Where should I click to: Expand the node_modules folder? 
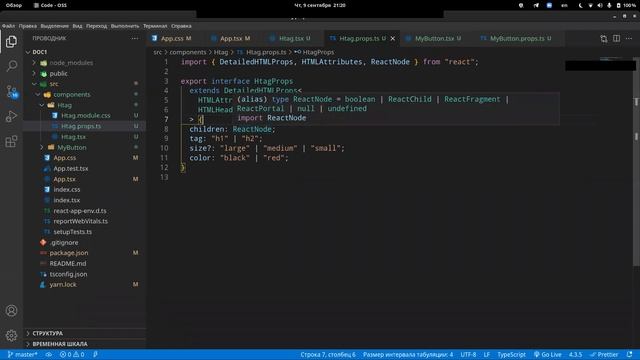71,63
